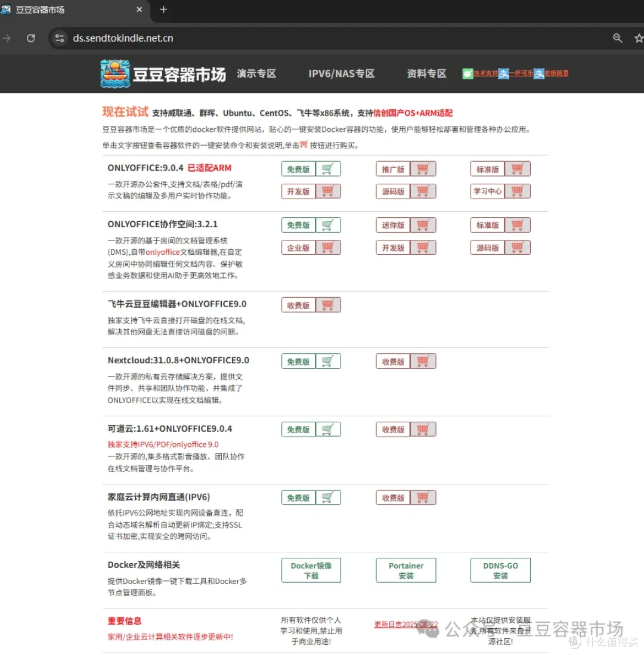Click the cart icon beside 飞牛云豆豆编辑器 收费版

[x=329, y=305]
